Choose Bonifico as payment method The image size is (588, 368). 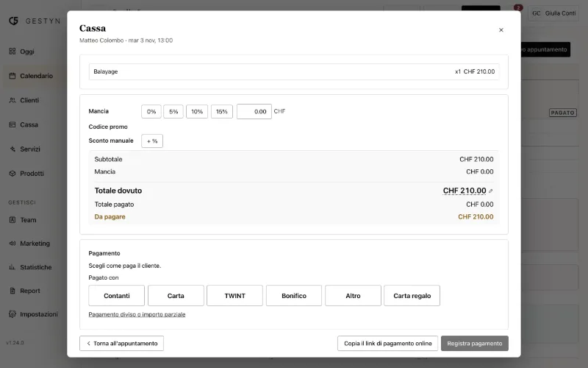(x=294, y=296)
